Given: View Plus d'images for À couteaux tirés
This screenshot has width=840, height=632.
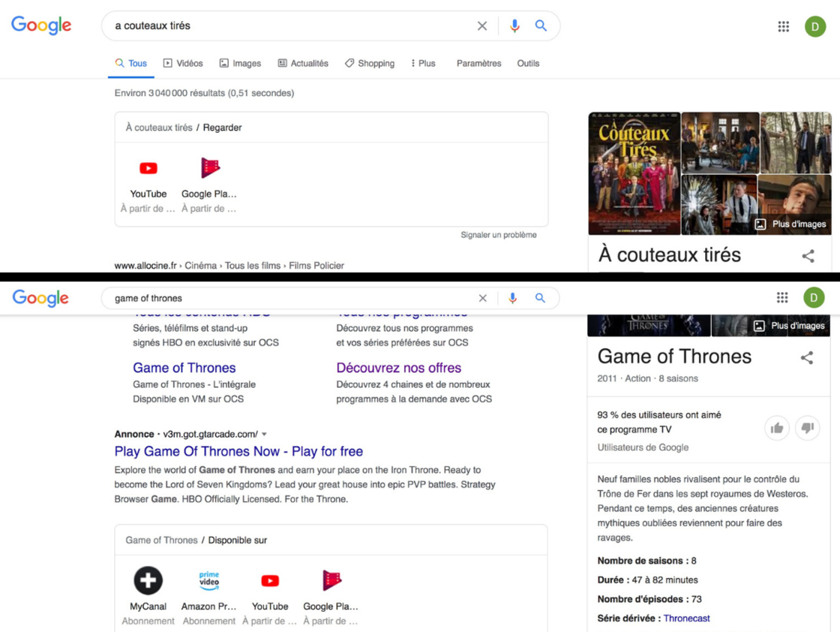Looking at the screenshot, I should click(x=790, y=224).
